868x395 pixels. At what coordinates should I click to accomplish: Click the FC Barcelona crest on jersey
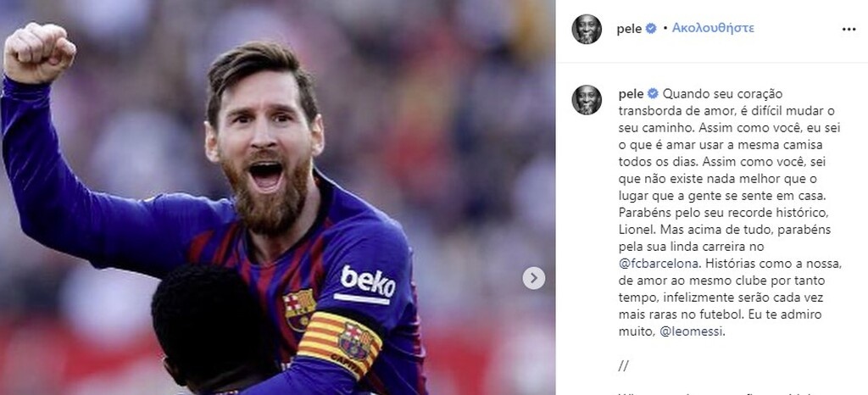click(299, 309)
